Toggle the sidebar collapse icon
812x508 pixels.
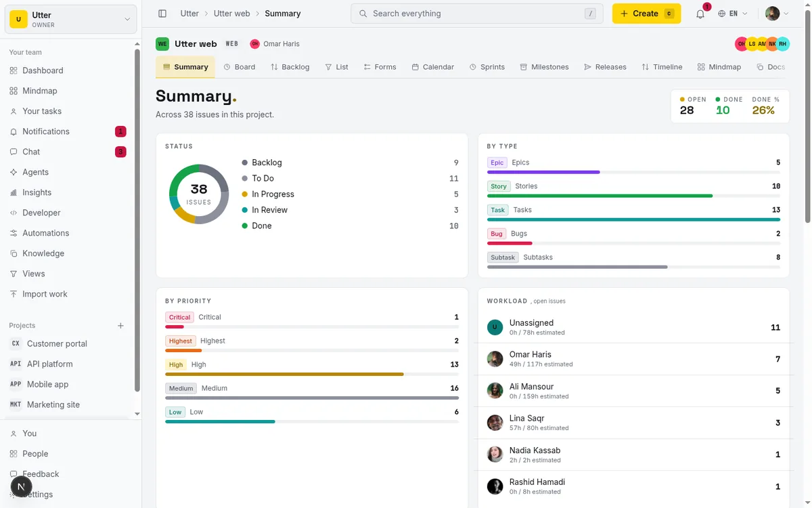click(x=162, y=14)
